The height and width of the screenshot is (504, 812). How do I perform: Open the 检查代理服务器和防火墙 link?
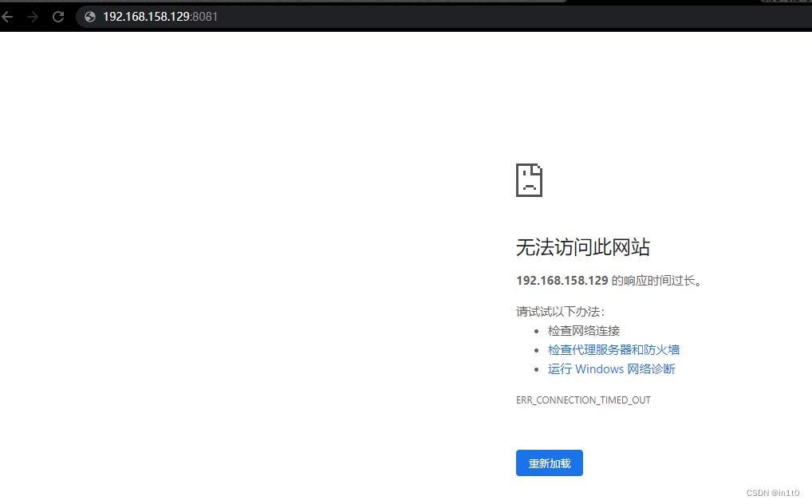tap(613, 350)
